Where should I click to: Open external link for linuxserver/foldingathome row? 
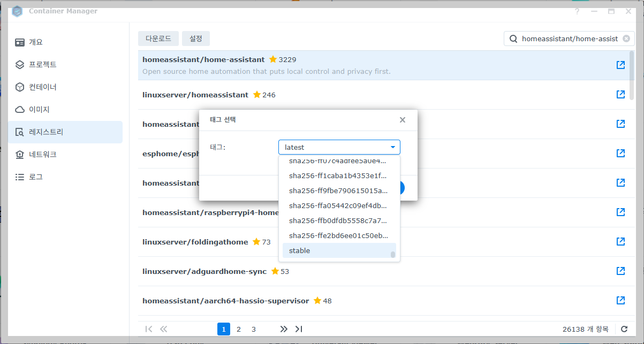620,241
